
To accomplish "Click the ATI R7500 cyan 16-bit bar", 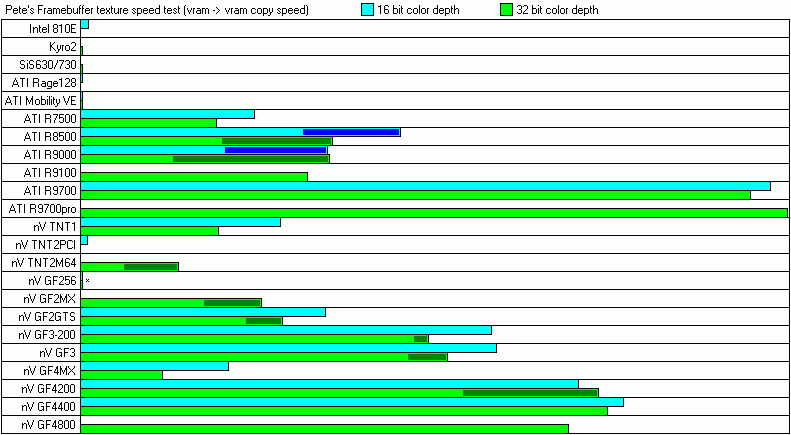I will pos(167,115).
